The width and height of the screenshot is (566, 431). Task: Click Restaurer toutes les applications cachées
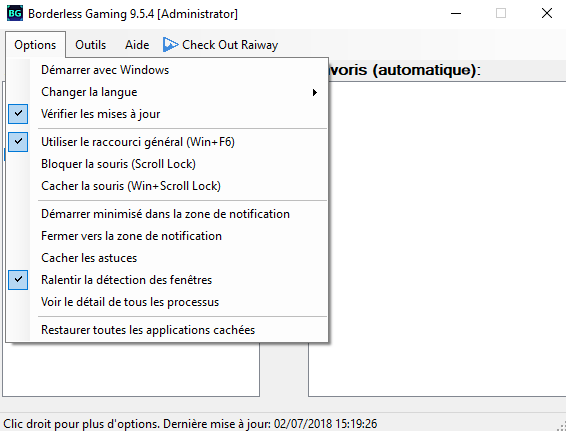point(167,330)
